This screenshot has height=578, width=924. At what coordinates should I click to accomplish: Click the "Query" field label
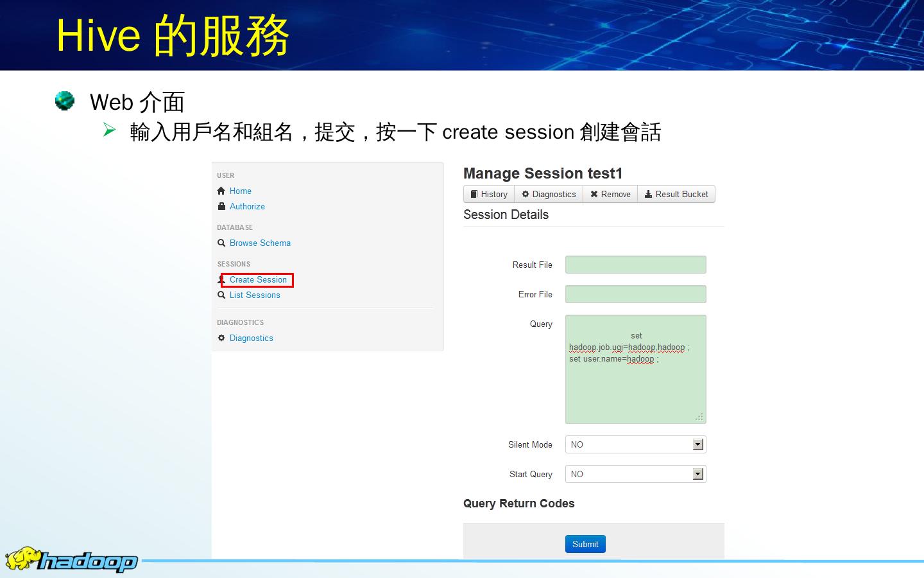(541, 324)
